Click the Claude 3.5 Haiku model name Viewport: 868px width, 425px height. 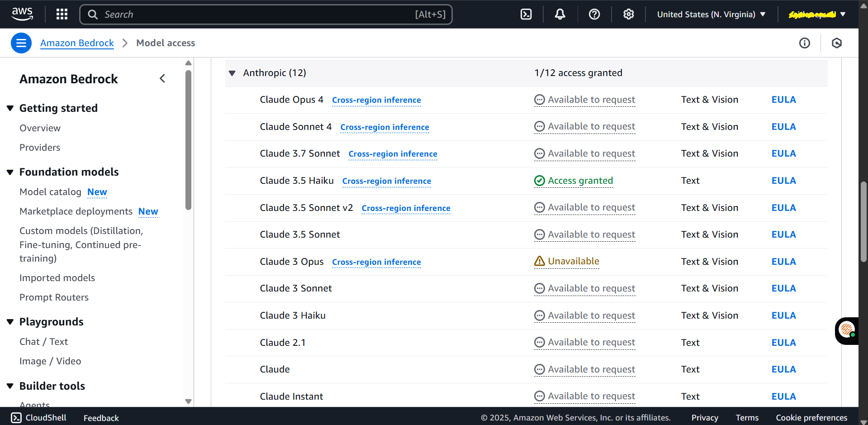(x=297, y=181)
